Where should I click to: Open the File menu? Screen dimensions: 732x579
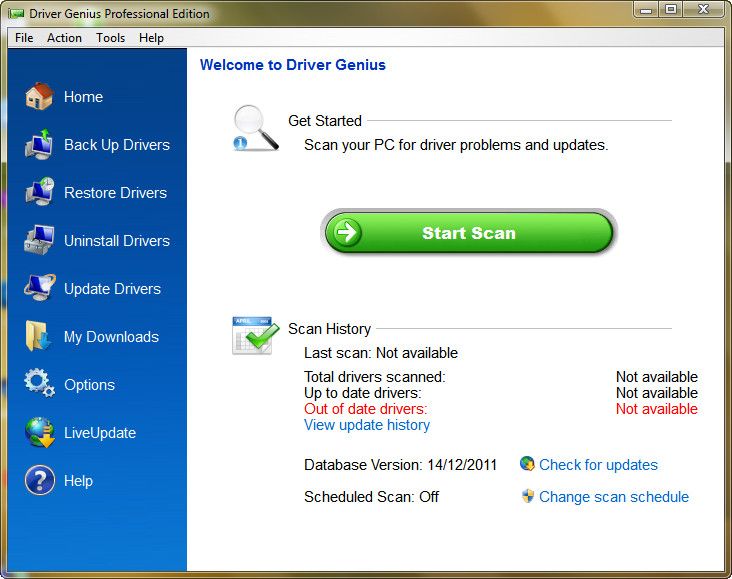pyautogui.click(x=24, y=38)
